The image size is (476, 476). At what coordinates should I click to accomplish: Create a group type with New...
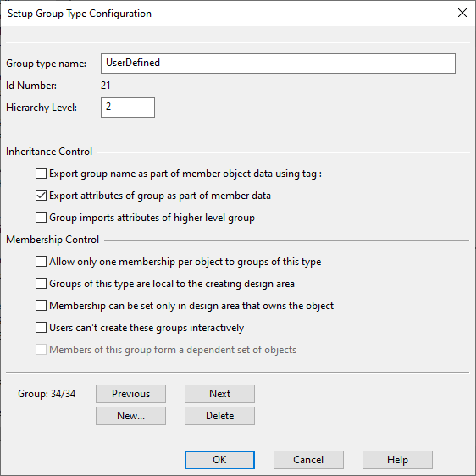(x=130, y=416)
